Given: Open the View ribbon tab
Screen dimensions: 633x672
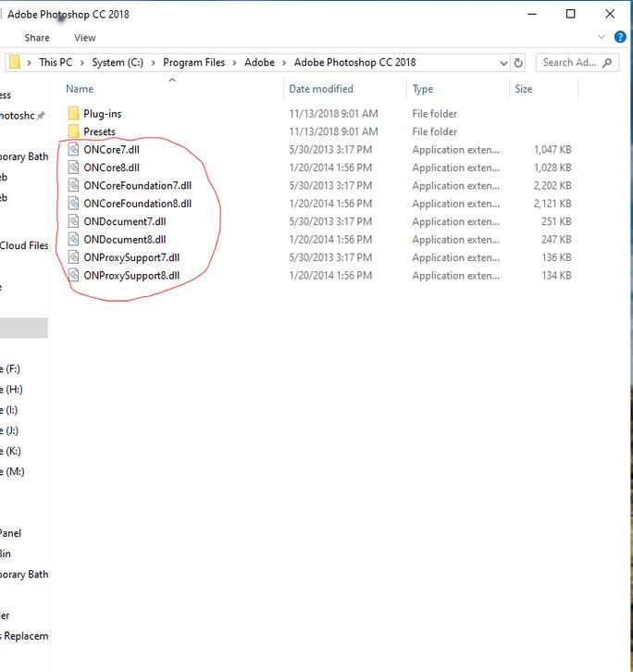Looking at the screenshot, I should (85, 38).
